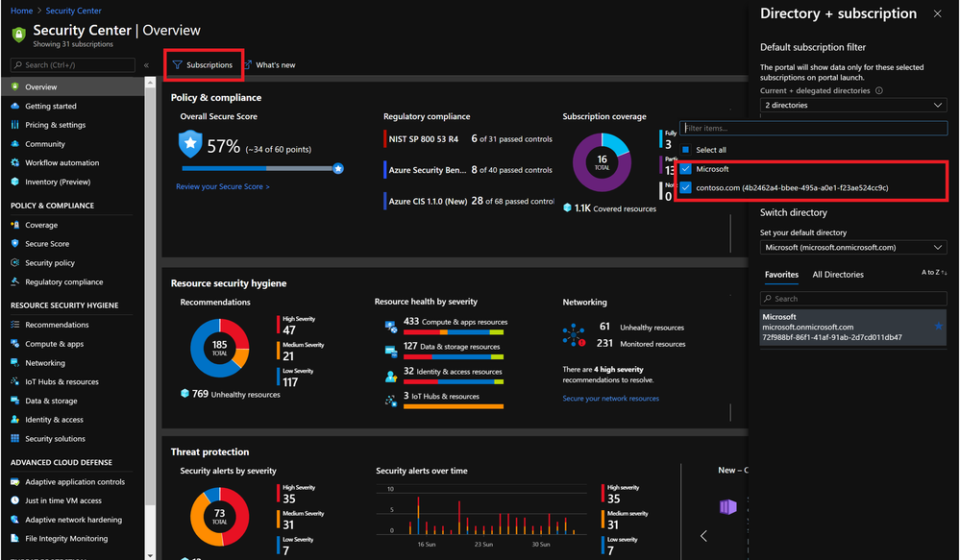Image resolution: width=960 pixels, height=560 pixels.
Task: Click the Recommendations 185 total donut chart
Action: [x=219, y=349]
